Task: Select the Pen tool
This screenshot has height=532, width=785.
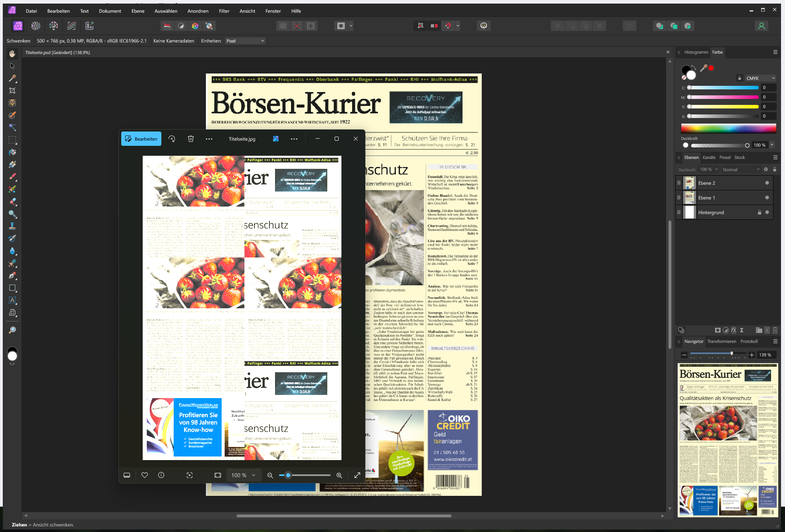Action: (x=12, y=275)
